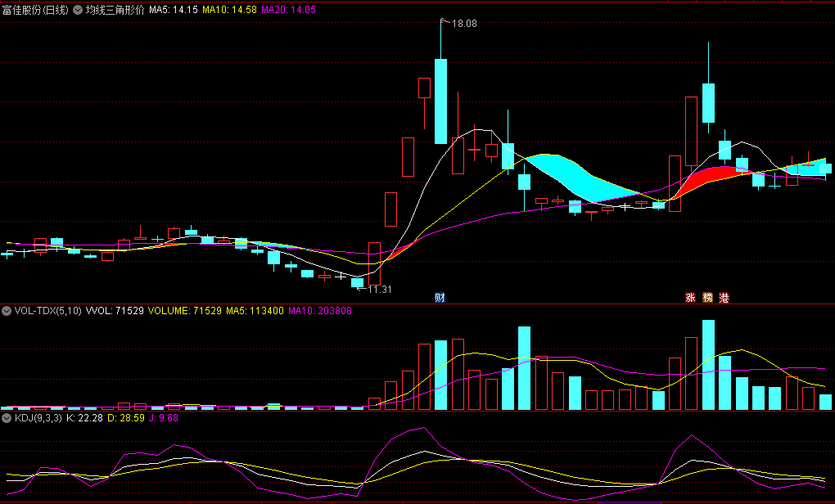Click the 富佳股份(日线) stock title

point(36,10)
